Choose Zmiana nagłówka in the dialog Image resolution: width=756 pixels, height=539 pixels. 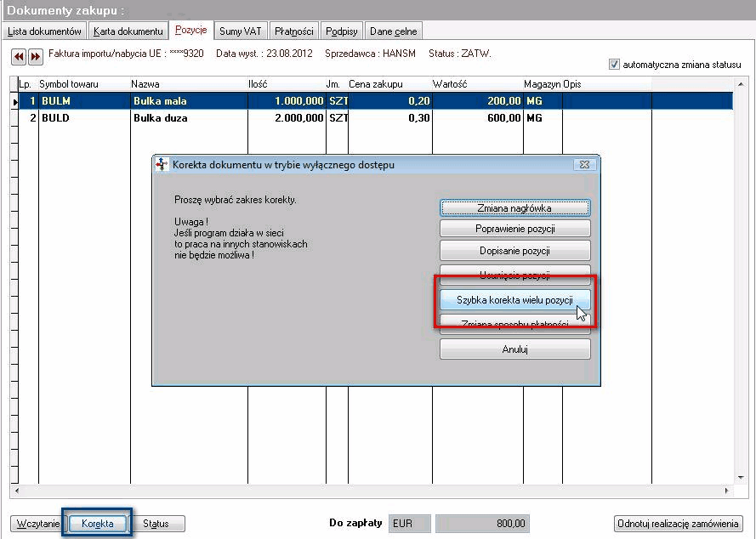(x=515, y=207)
